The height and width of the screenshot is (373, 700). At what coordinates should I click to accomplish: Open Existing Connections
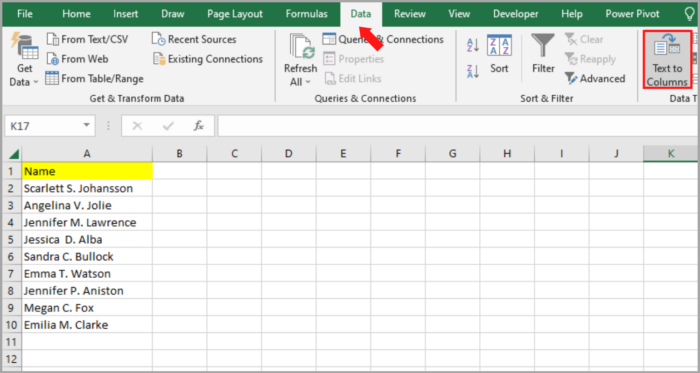[x=208, y=59]
